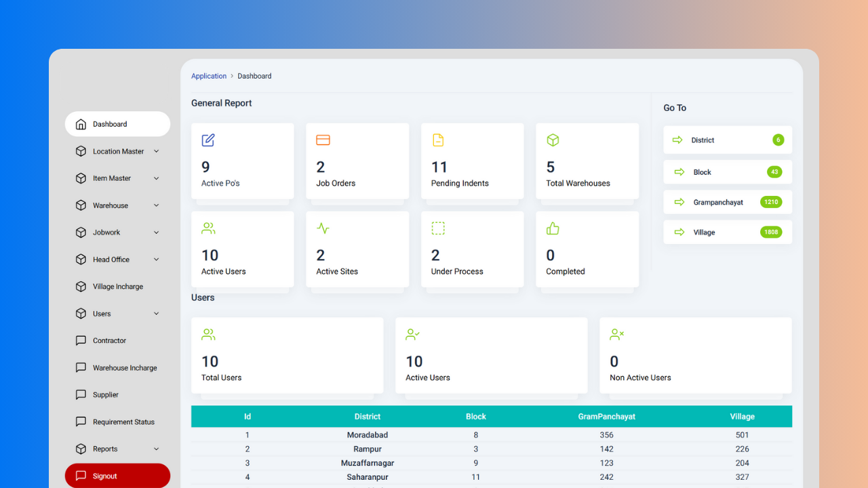This screenshot has height=488, width=868.
Task: Click the Village column header
Action: click(743, 417)
